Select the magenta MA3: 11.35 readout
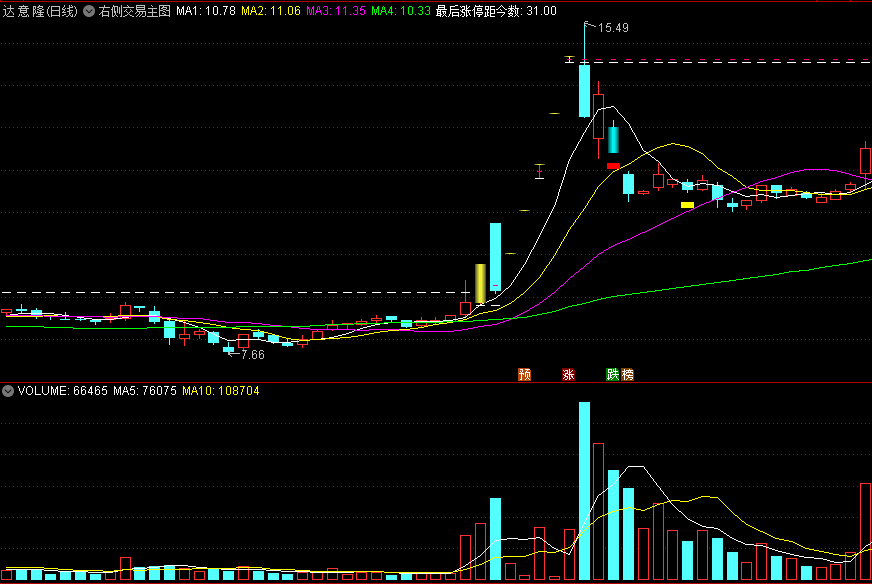This screenshot has width=872, height=584. click(336, 11)
